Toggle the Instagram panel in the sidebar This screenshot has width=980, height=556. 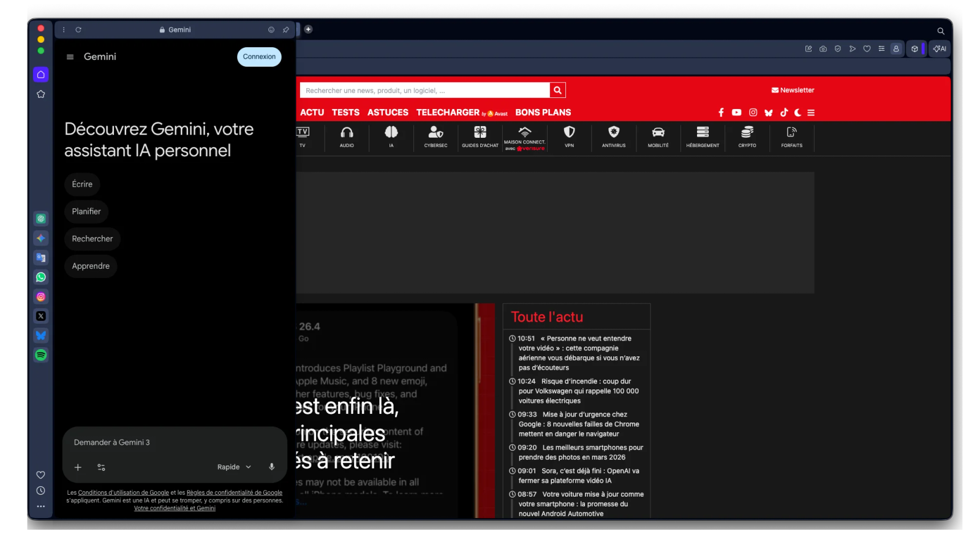click(x=41, y=297)
